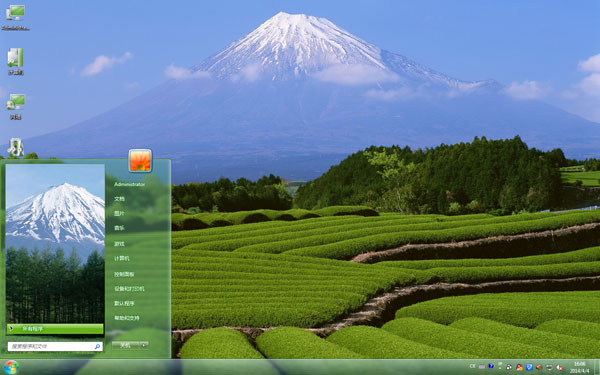This screenshot has height=375, width=600.
Task: Open 游戏 (Games) in Start menu
Action: [119, 243]
